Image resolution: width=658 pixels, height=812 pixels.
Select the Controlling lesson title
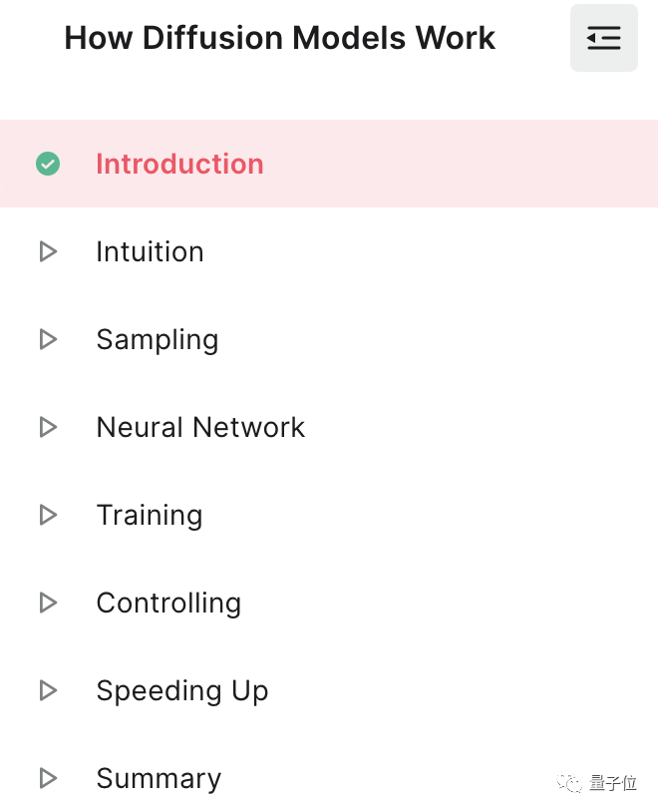168,604
